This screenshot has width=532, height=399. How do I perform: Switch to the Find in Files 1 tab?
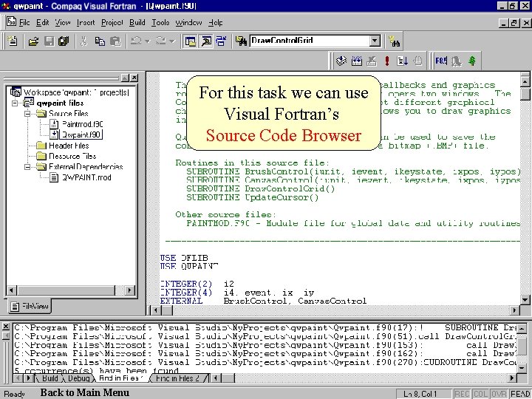(121, 378)
